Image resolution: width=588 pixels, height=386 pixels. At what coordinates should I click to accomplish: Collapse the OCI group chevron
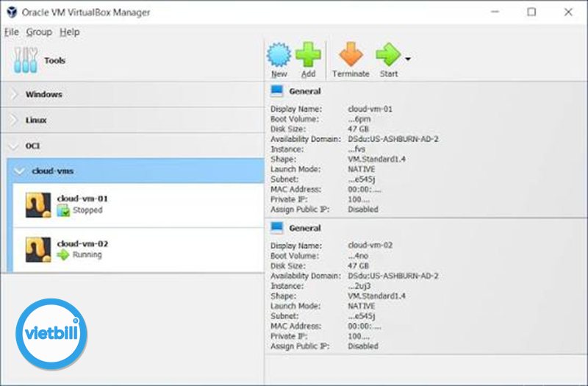click(14, 146)
